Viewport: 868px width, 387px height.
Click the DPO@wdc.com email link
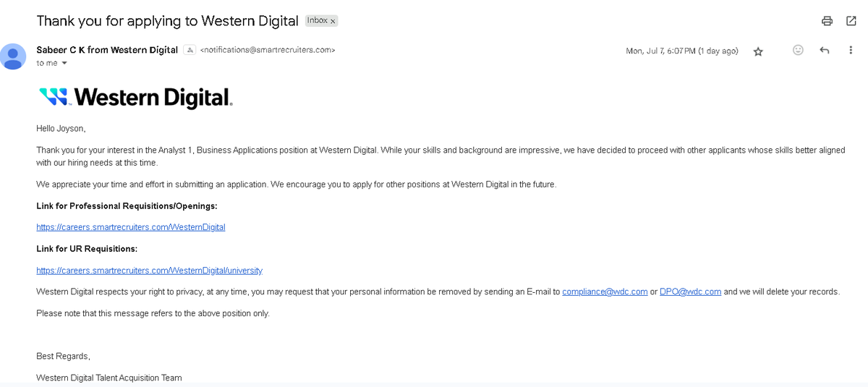690,292
